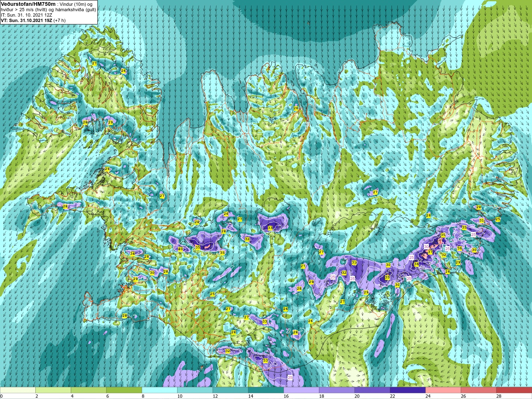Click legend scale number 16

(x=286, y=396)
